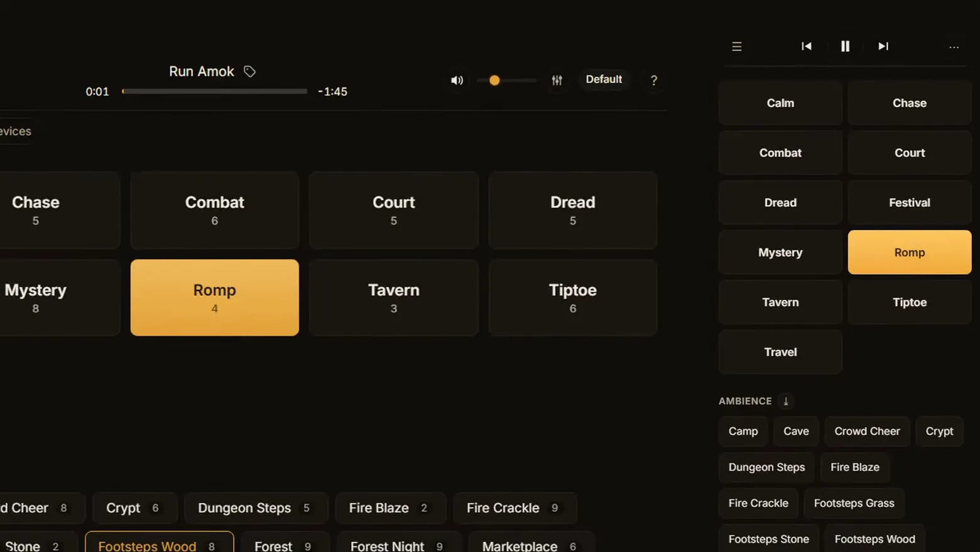Select the Tavern mood tile with 3 tracks

click(393, 297)
